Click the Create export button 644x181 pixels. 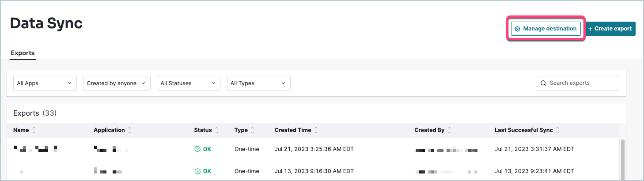(610, 29)
